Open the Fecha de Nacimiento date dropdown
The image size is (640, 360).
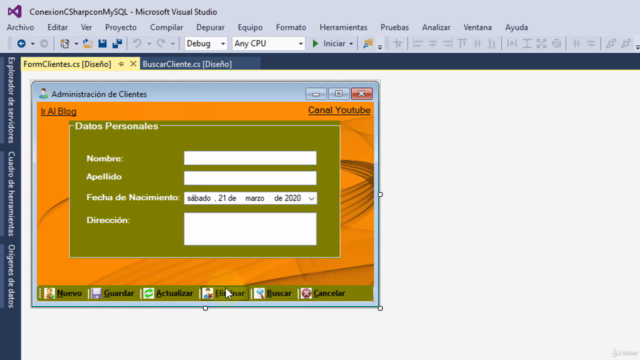[311, 198]
